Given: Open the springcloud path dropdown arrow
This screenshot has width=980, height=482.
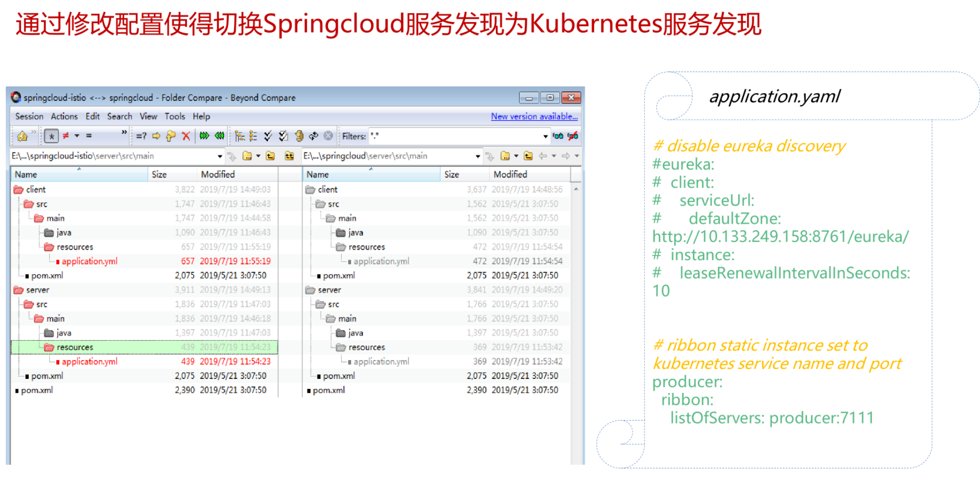Looking at the screenshot, I should (478, 157).
